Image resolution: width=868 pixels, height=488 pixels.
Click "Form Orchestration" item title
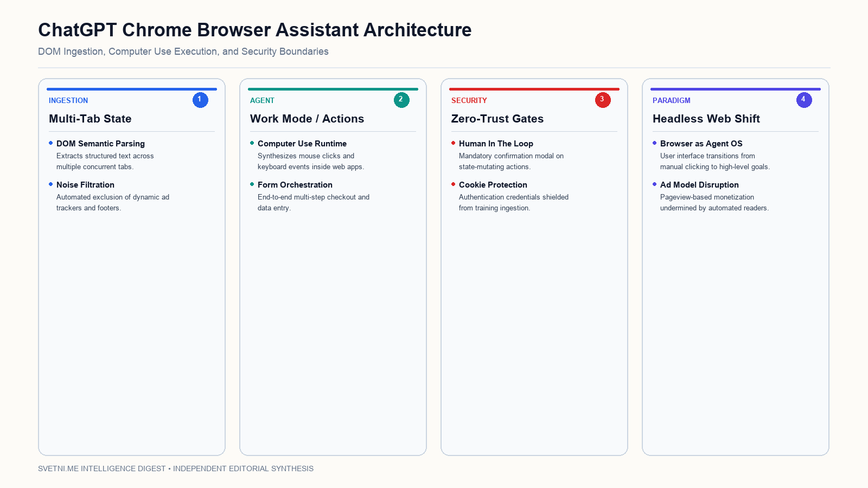[295, 185]
